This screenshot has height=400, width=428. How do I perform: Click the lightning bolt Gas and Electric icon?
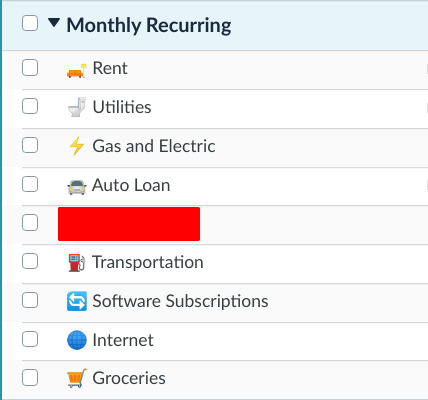(77, 146)
